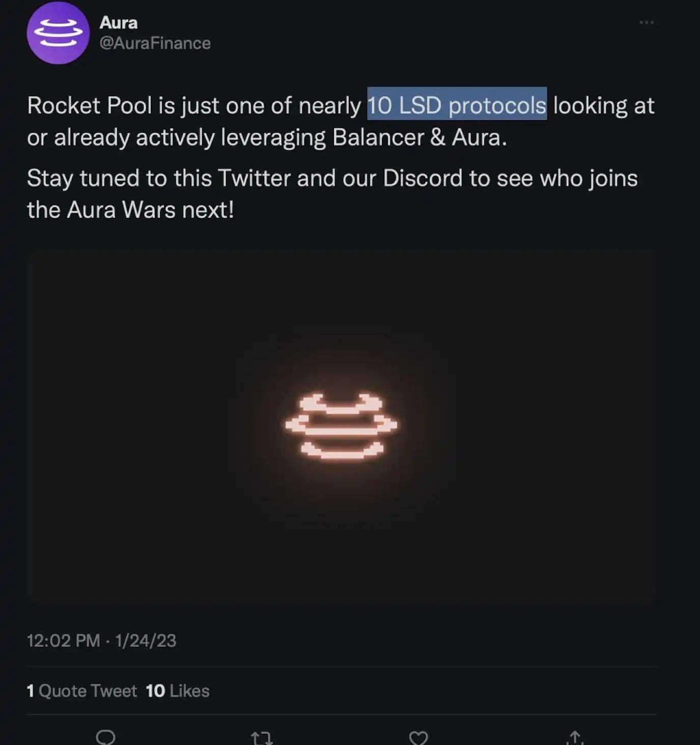
Task: Click the 1/24/23 tweet date
Action: click(146, 640)
